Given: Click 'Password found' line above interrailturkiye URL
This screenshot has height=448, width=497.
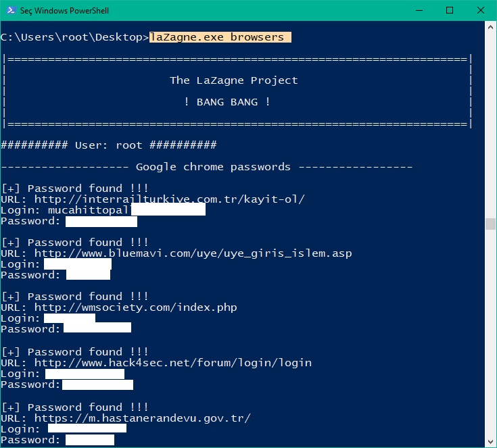Looking at the screenshot, I should [75, 189].
